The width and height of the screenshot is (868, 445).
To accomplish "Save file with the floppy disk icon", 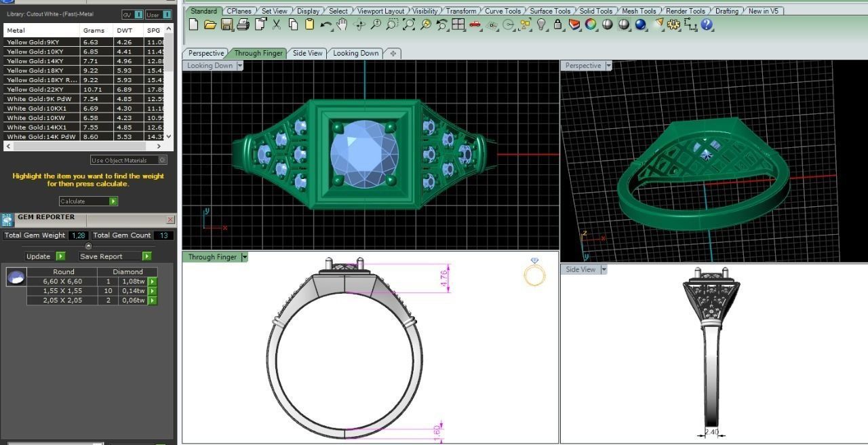I will [226, 24].
